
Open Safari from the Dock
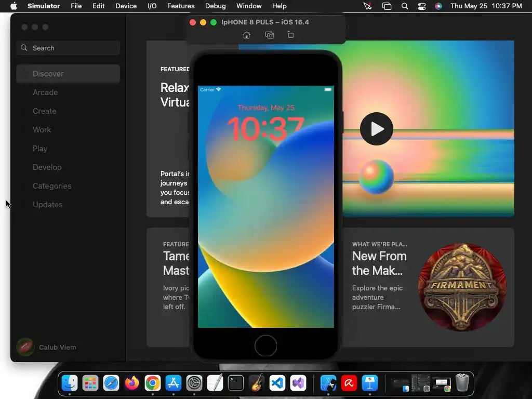(x=111, y=383)
